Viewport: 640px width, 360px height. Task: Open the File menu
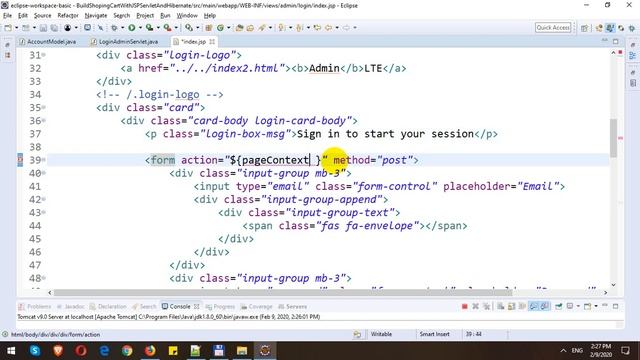[7, 16]
